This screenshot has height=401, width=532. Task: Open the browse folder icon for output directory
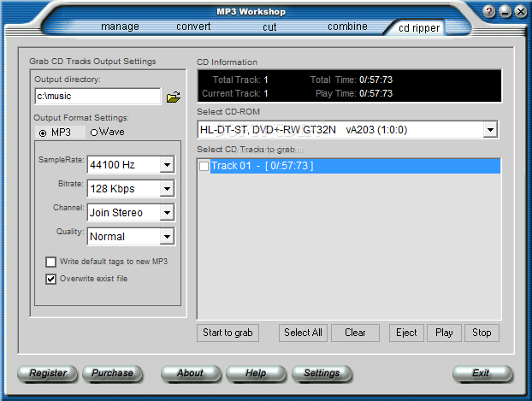(x=174, y=97)
